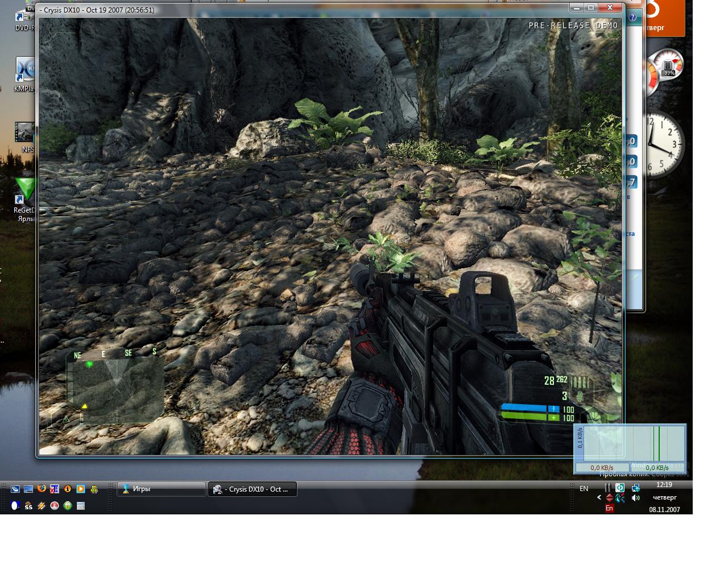Click the 77% memory meter gadget dial

[x=668, y=65]
